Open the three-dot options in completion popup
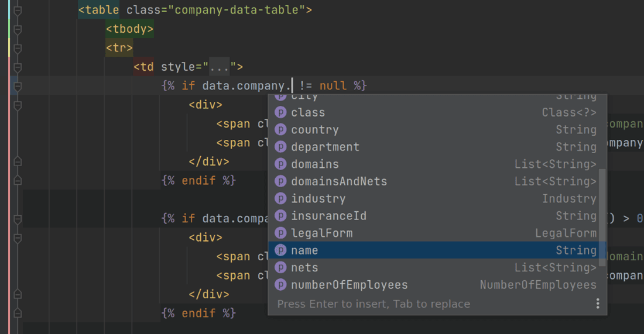The image size is (644, 334). (597, 304)
